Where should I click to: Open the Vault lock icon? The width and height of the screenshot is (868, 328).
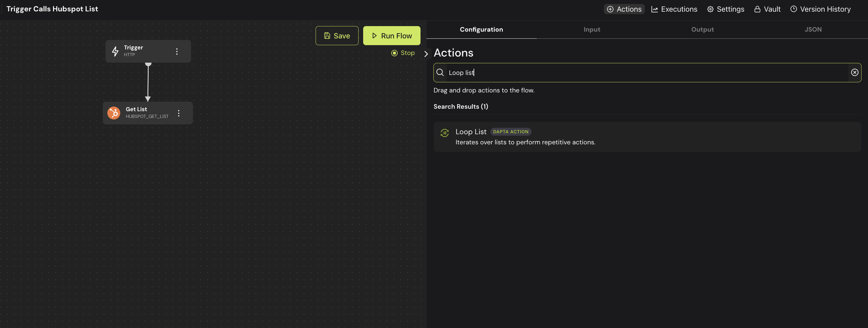[x=757, y=10]
